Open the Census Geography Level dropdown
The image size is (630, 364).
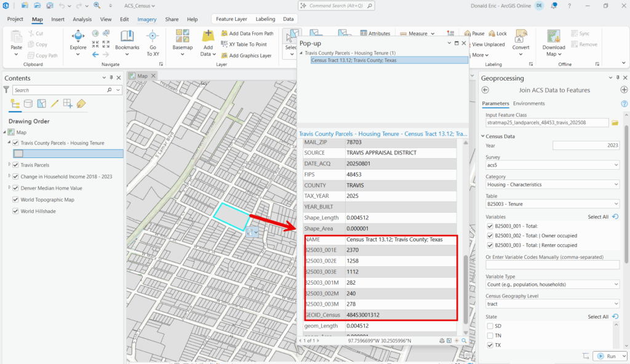[552, 304]
